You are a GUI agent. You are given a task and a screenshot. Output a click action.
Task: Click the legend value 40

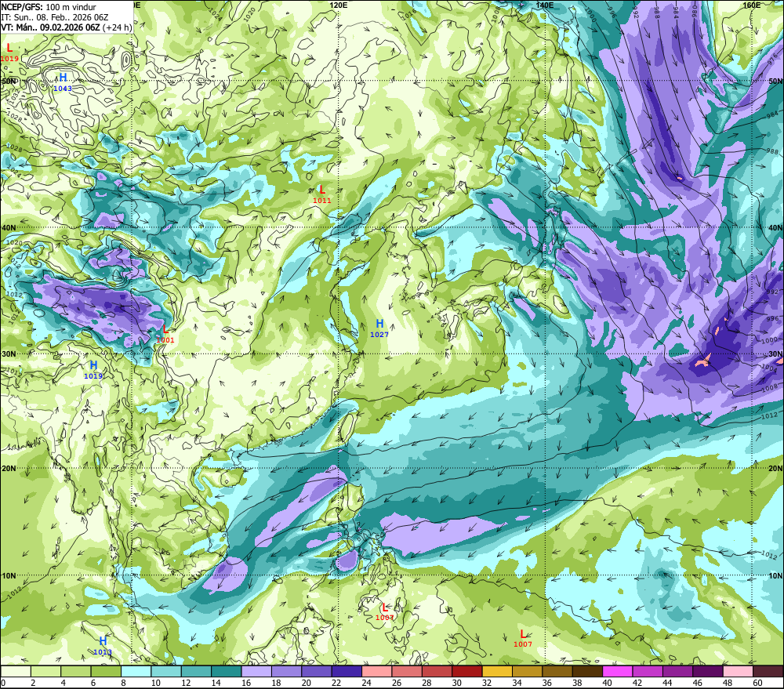[x=607, y=683]
